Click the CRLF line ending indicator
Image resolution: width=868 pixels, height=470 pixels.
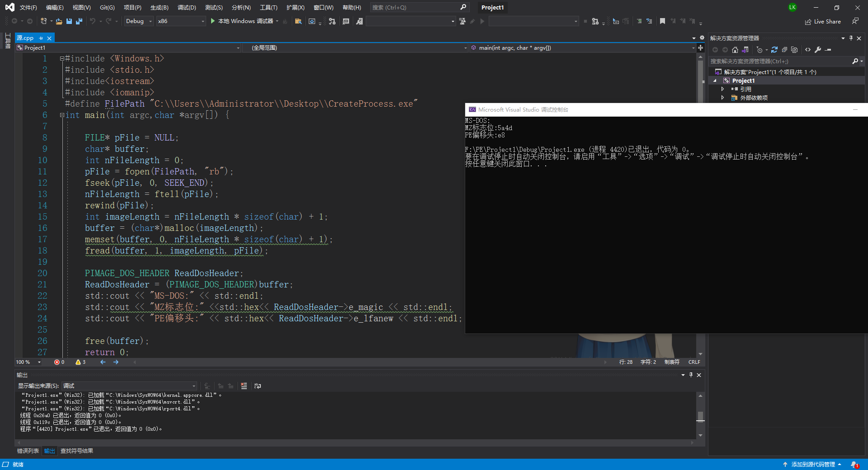pyautogui.click(x=694, y=362)
